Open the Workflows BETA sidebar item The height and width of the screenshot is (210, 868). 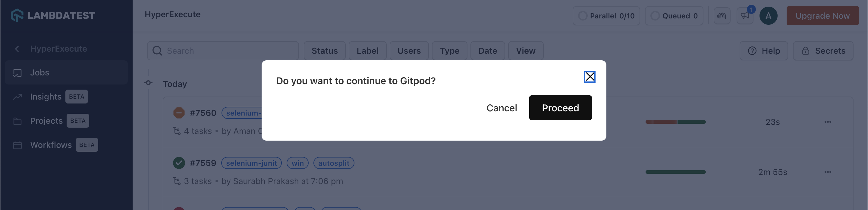pyautogui.click(x=51, y=145)
